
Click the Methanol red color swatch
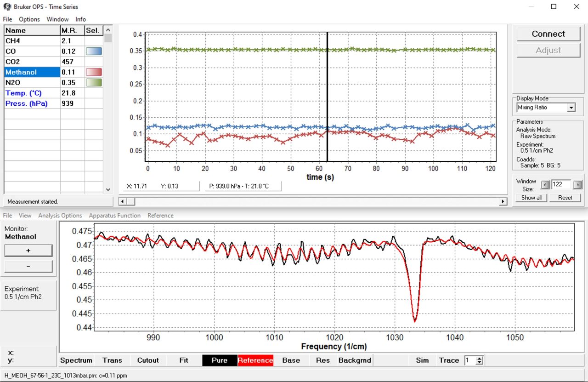coord(94,72)
